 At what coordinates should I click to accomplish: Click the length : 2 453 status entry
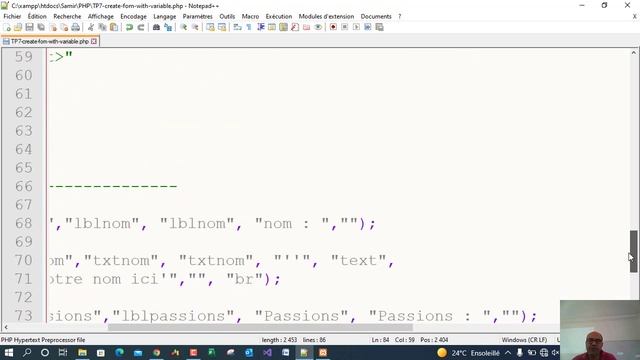pos(279,340)
